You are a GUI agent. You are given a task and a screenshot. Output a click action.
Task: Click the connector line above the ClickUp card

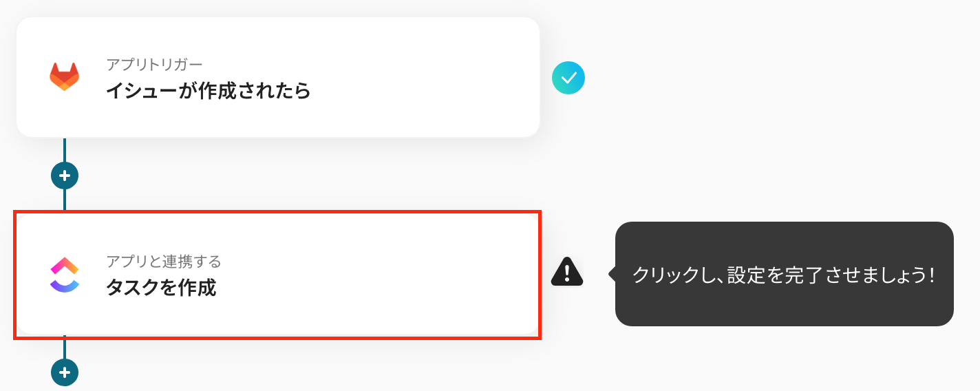point(65,200)
